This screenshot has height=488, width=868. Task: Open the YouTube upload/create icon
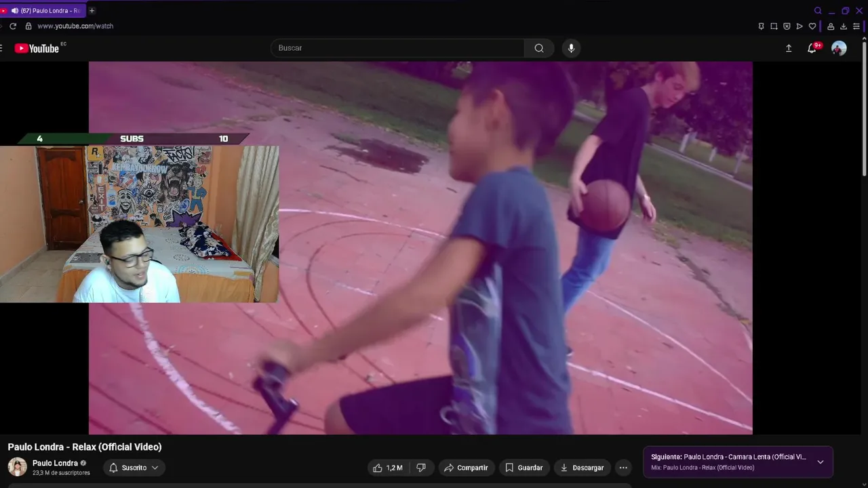789,48
